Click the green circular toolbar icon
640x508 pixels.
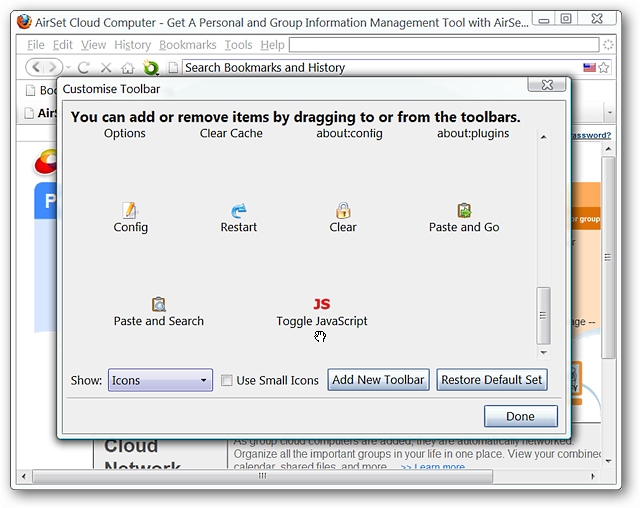[x=150, y=67]
